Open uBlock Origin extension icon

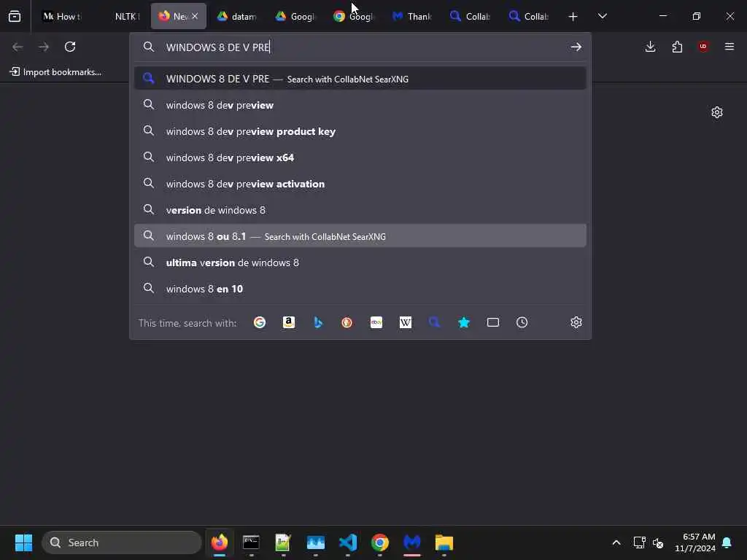pyautogui.click(x=703, y=47)
